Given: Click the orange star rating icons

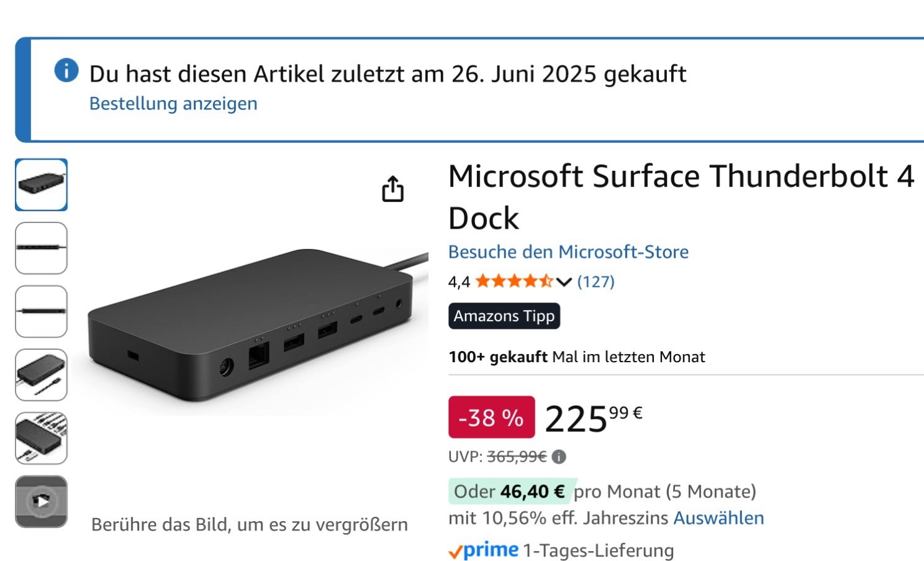Looking at the screenshot, I should click(514, 281).
